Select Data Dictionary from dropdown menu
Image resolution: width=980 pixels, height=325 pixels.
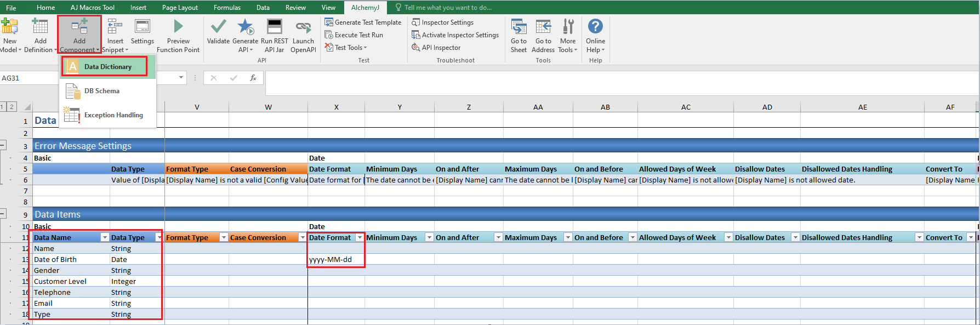[107, 67]
